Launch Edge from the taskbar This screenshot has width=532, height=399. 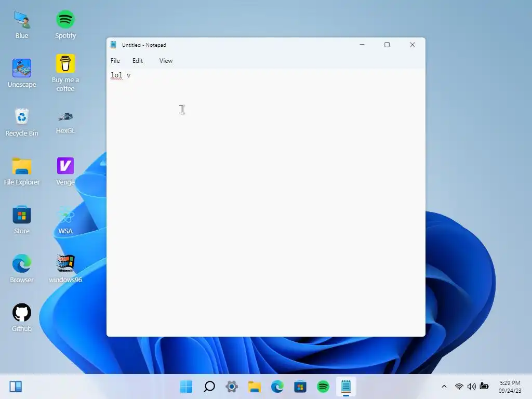277,387
